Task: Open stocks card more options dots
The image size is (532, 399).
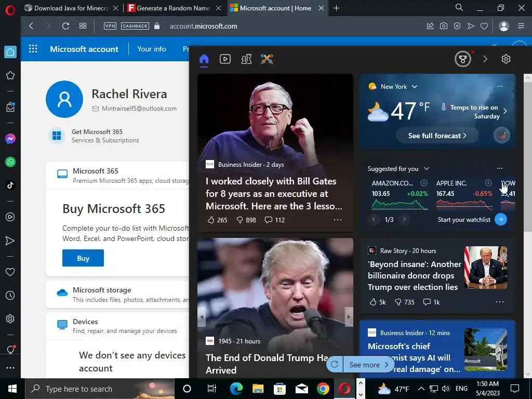Action: [500, 168]
